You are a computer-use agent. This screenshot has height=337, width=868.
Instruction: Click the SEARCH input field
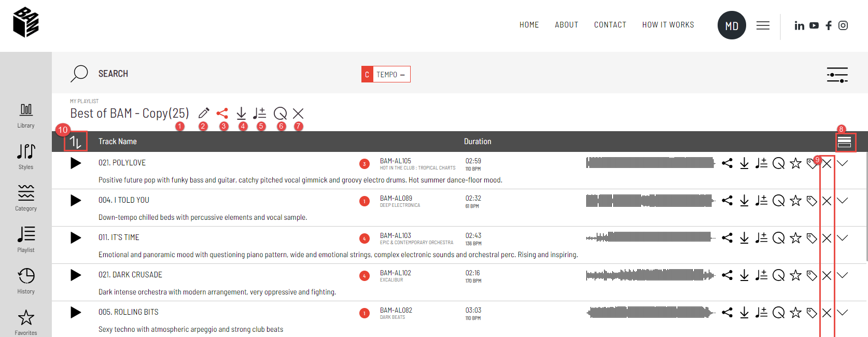pyautogui.click(x=113, y=74)
